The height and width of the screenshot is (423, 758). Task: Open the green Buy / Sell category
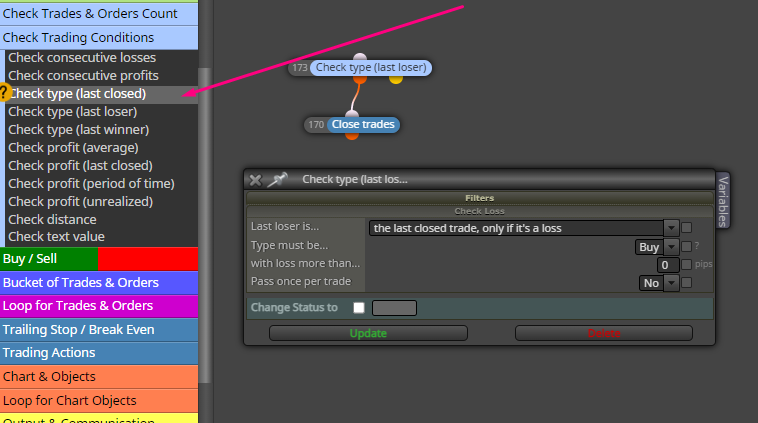(49, 259)
